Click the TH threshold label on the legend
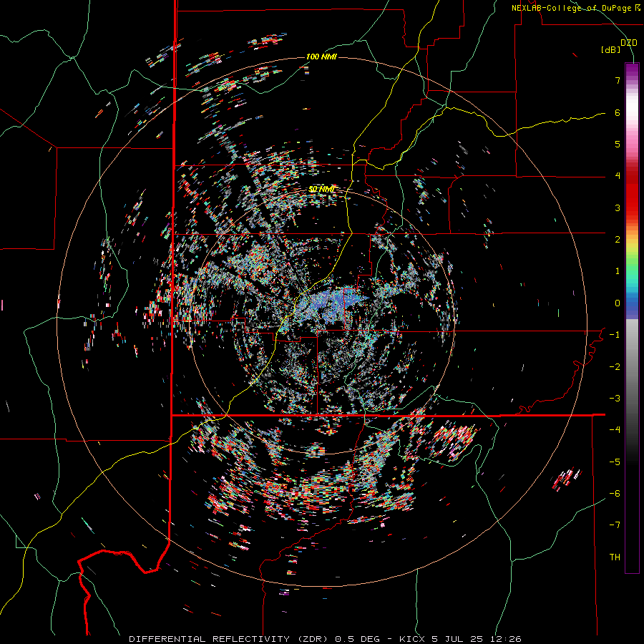The width and height of the screenshot is (644, 644). pyautogui.click(x=615, y=557)
